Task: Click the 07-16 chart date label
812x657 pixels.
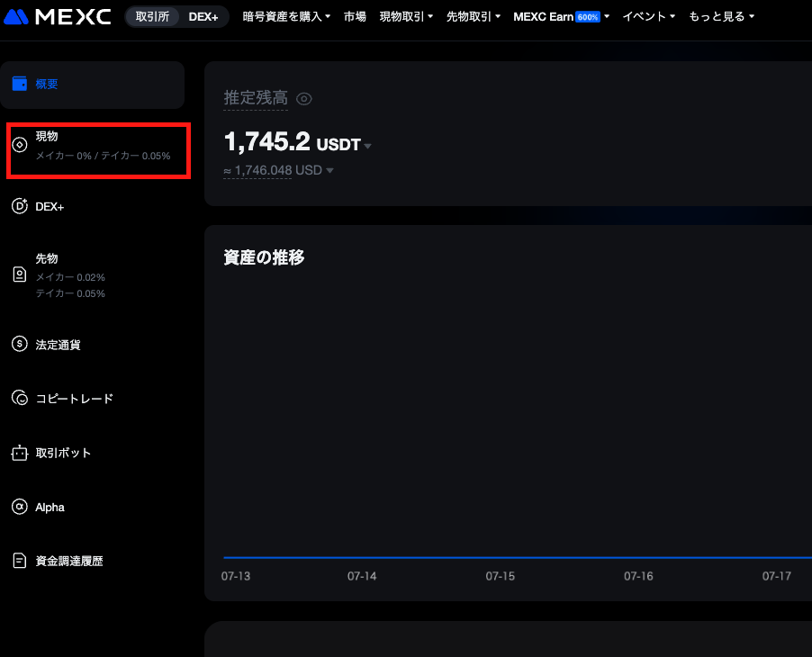Action: pyautogui.click(x=638, y=576)
